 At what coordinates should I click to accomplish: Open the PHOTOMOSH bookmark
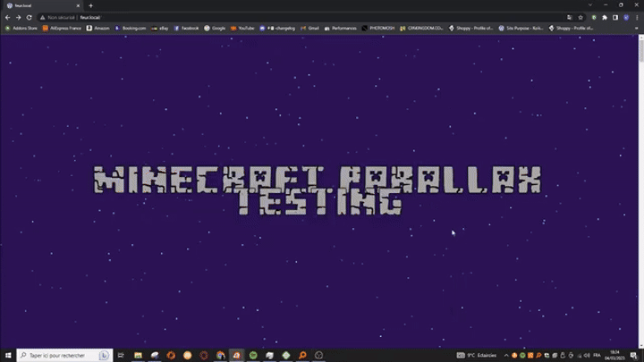(x=378, y=29)
